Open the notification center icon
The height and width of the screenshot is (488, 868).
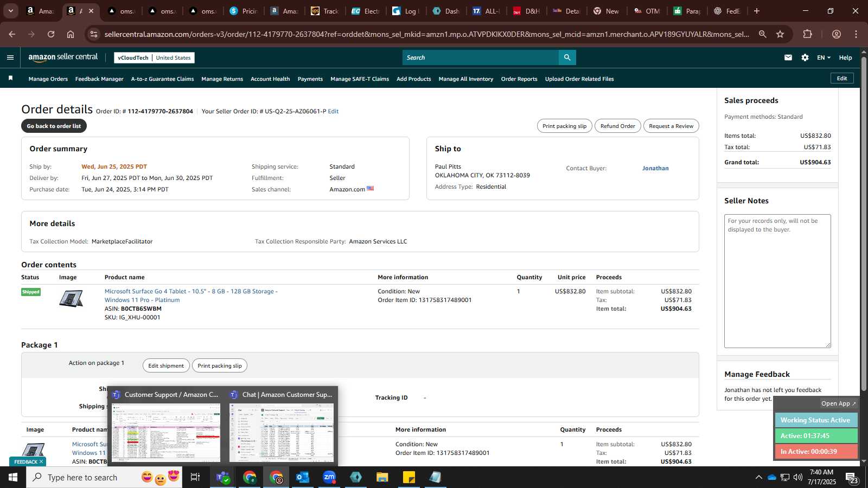(851, 477)
